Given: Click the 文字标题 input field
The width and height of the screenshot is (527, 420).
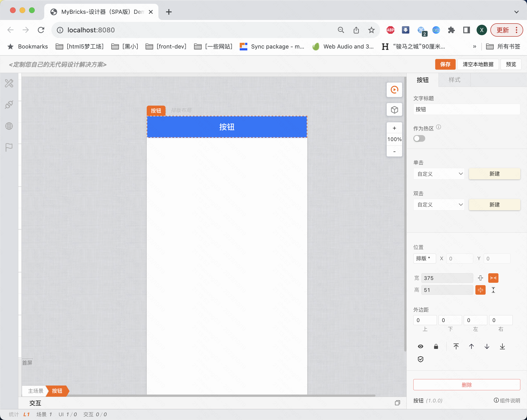Looking at the screenshot, I should pyautogui.click(x=467, y=109).
